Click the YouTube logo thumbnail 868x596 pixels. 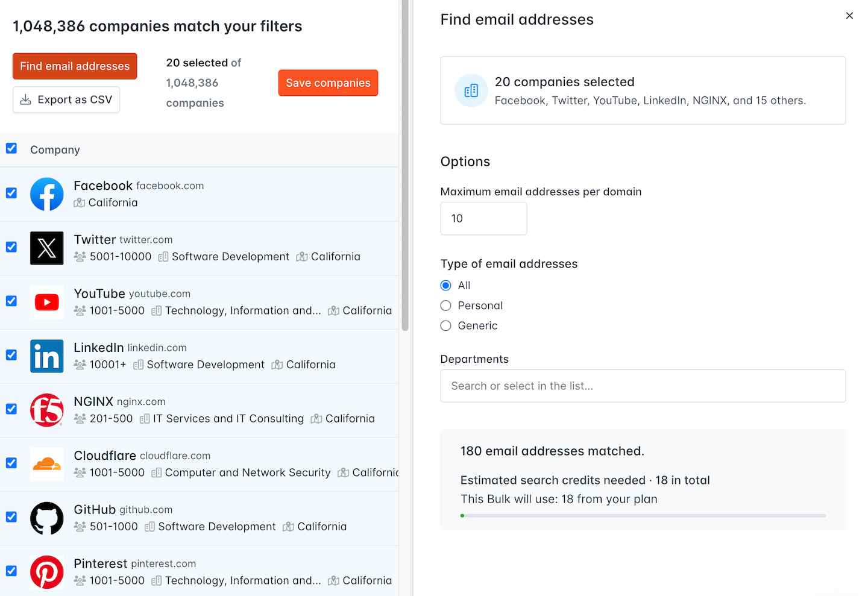coord(46,302)
